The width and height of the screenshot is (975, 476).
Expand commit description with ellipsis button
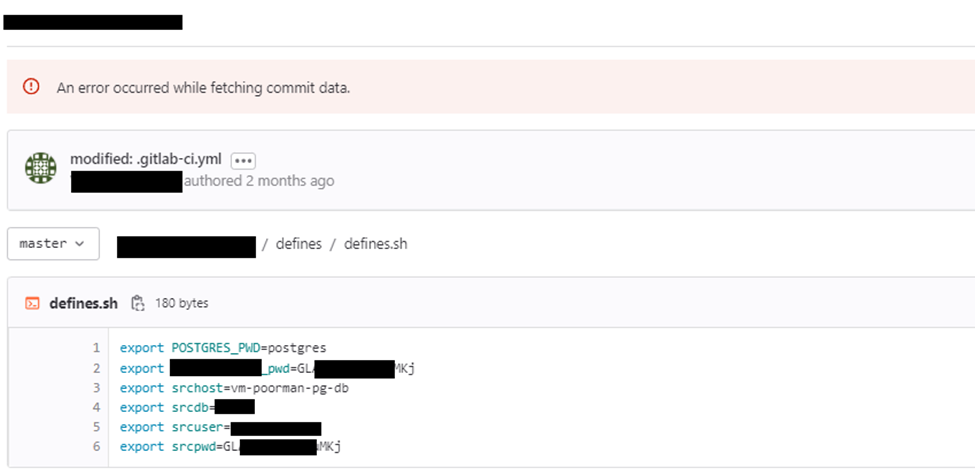[x=243, y=160]
